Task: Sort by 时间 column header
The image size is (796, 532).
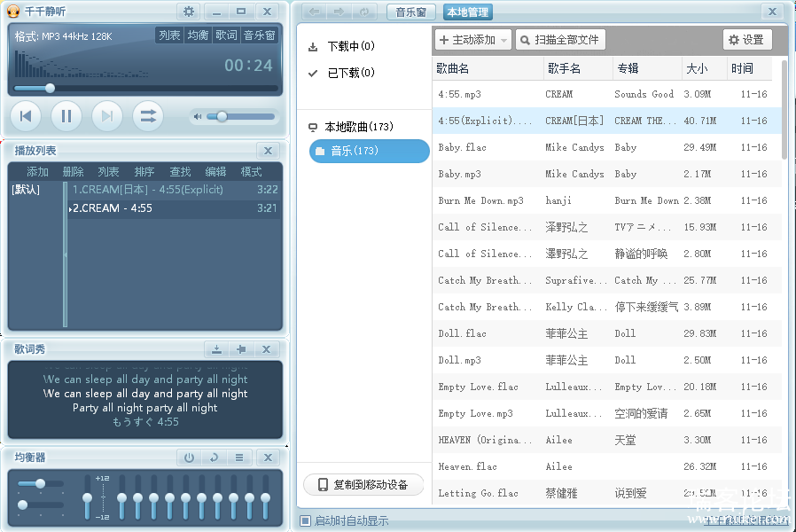Action: click(x=749, y=68)
